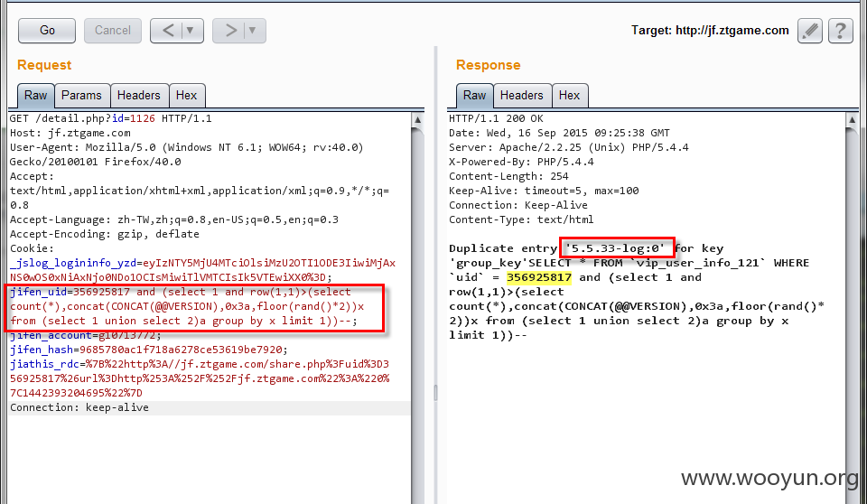Click the Request panel heading

point(44,65)
